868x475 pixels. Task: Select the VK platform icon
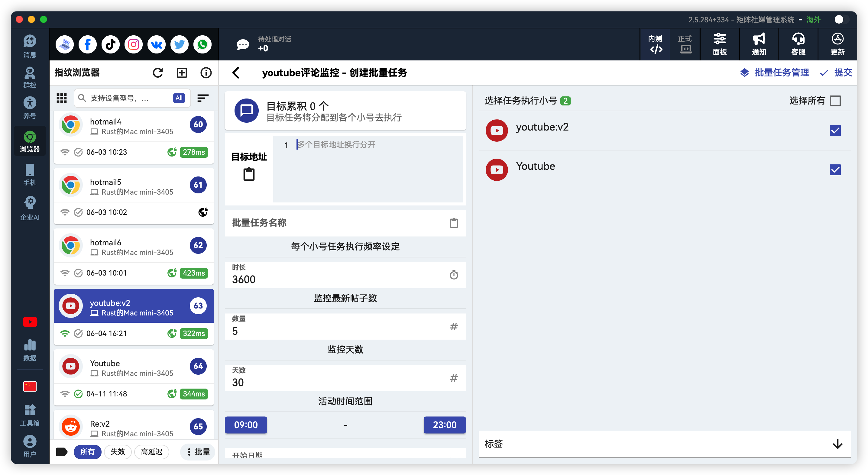(x=156, y=44)
